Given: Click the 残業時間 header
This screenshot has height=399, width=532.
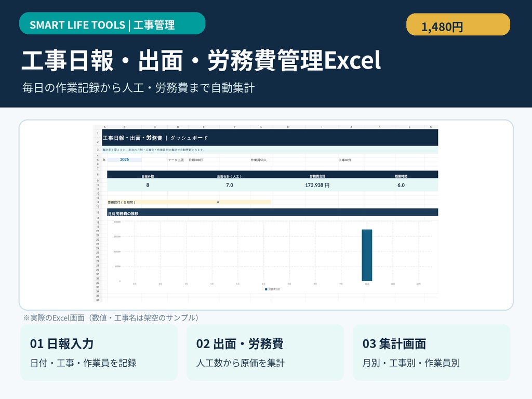Looking at the screenshot, I should [401, 177].
